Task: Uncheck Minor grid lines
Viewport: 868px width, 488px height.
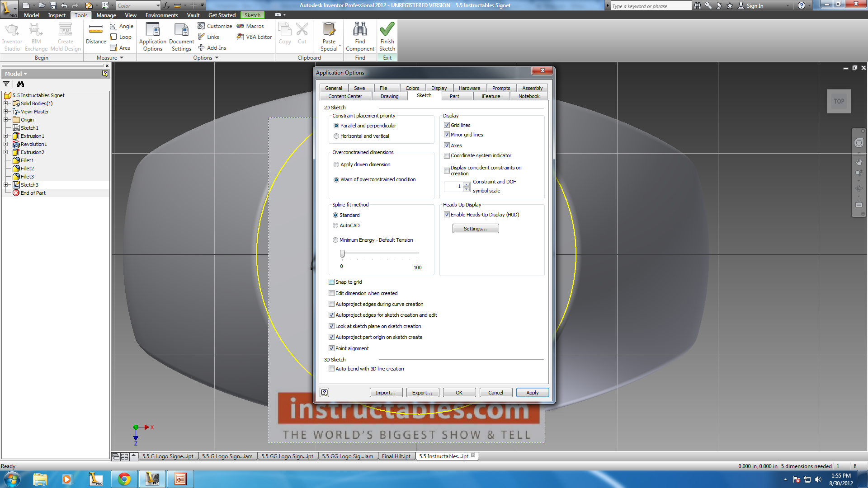Action: [x=447, y=135]
